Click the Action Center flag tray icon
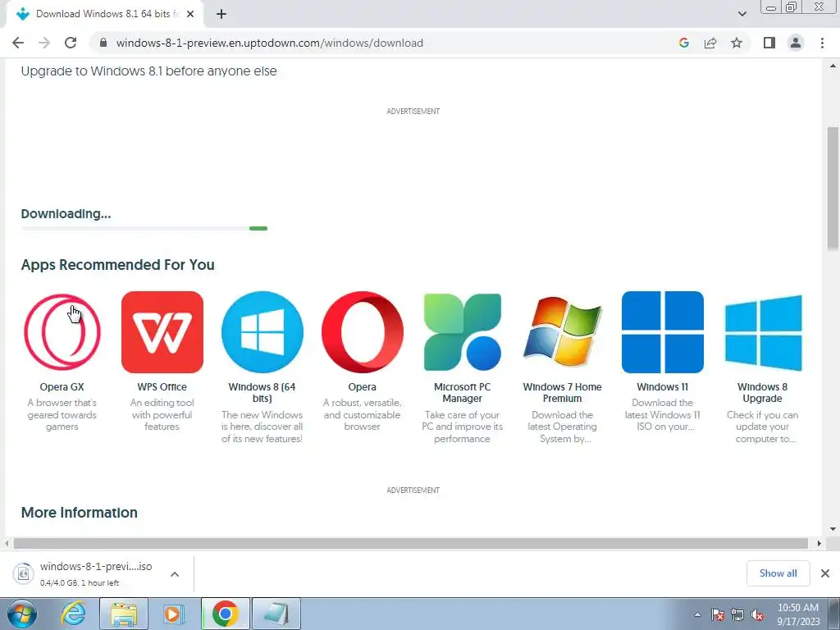Image resolution: width=840 pixels, height=630 pixels. click(x=718, y=614)
